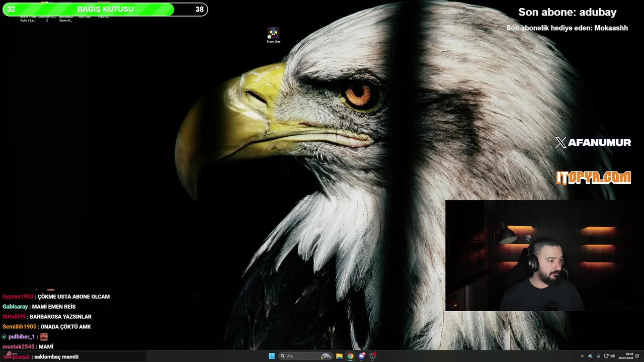Open the notification bell in the tray
Screen dimensions: 644x362
(x=637, y=356)
